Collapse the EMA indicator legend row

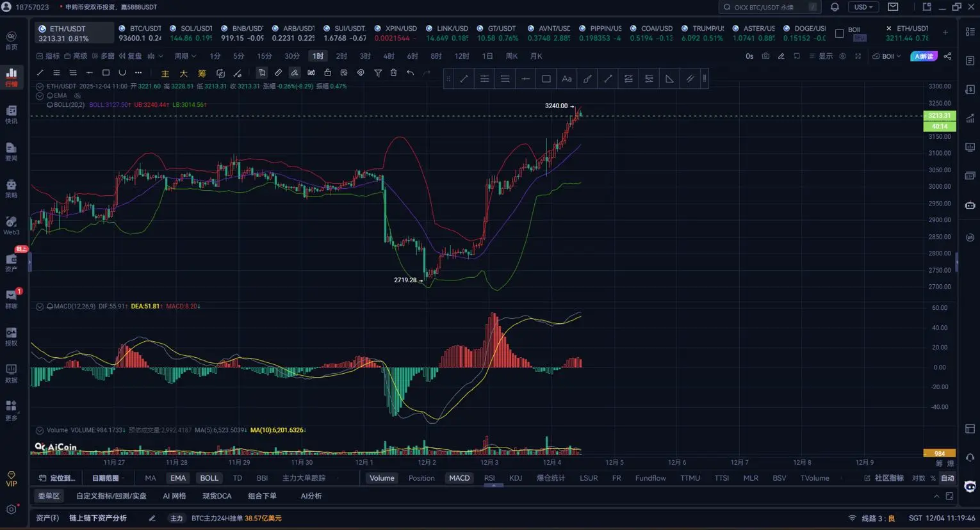40,96
